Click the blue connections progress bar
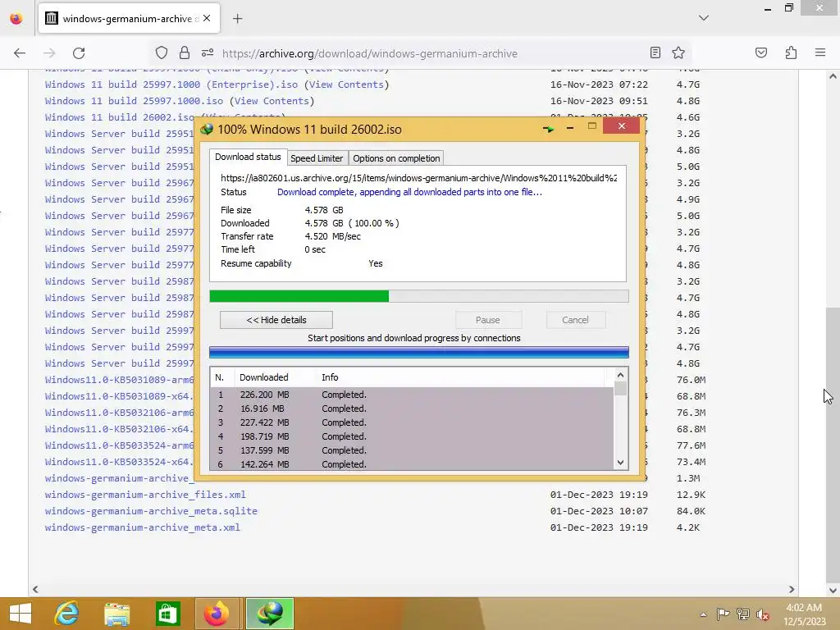This screenshot has height=630, width=840. coord(419,352)
